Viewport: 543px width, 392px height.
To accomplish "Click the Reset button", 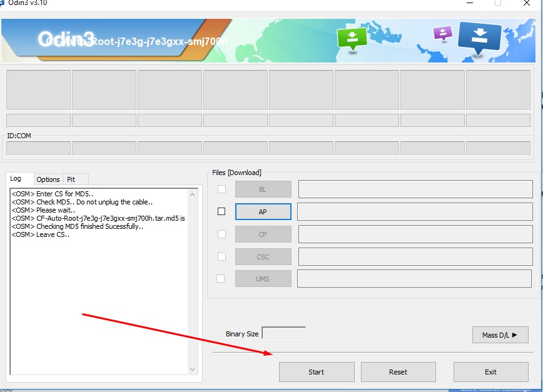I will 398,372.
